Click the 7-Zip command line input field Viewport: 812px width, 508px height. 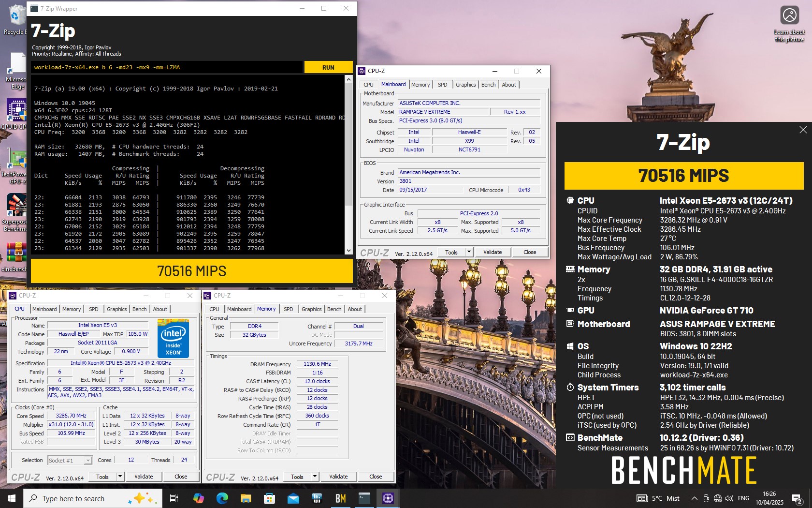167,67
